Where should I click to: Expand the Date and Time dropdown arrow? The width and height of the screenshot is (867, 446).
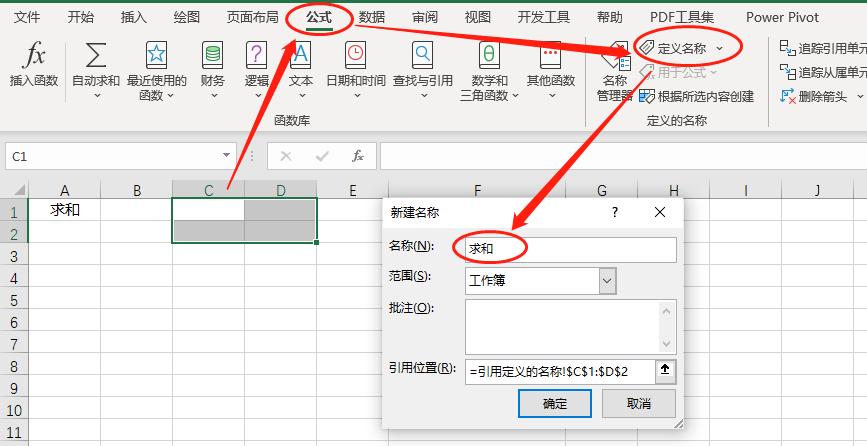tap(357, 96)
